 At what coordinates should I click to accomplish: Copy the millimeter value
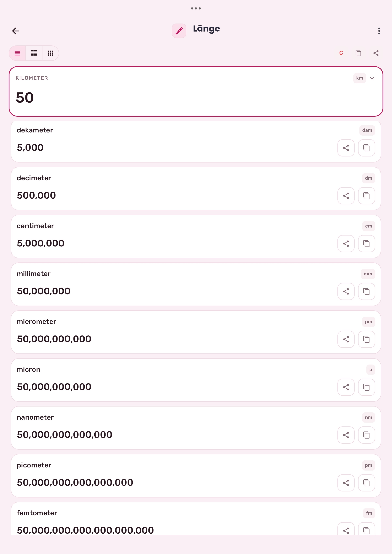(366, 291)
